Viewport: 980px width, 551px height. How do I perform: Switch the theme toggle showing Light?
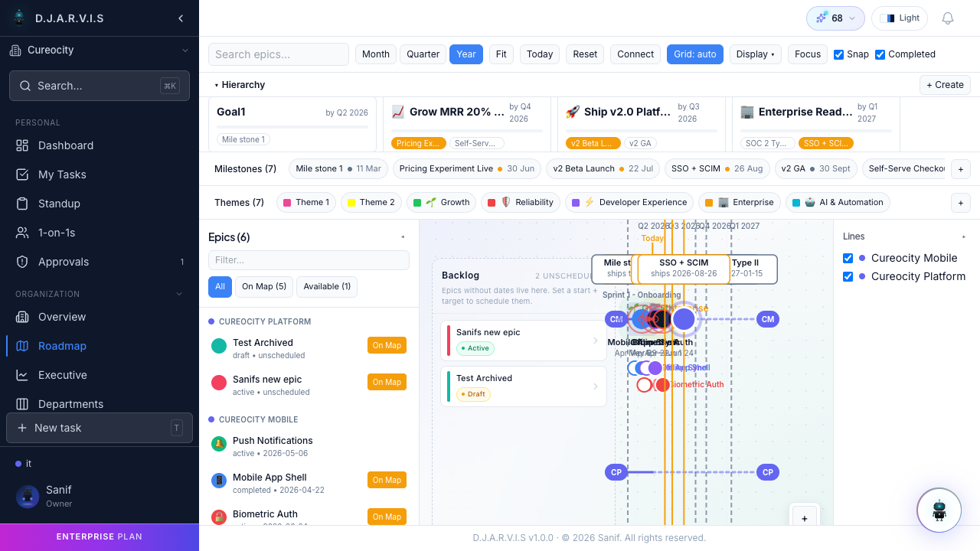tap(900, 18)
